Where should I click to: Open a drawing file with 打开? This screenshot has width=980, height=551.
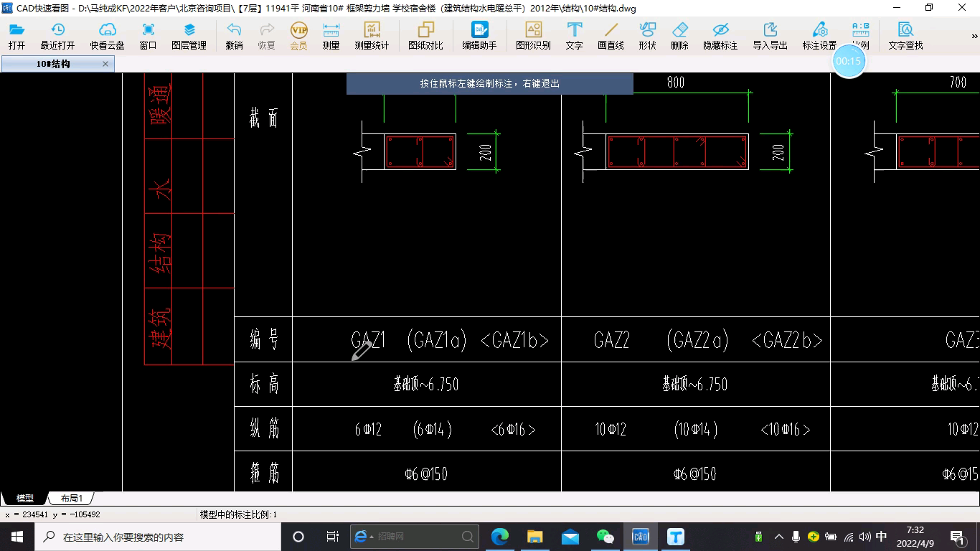pyautogui.click(x=16, y=34)
